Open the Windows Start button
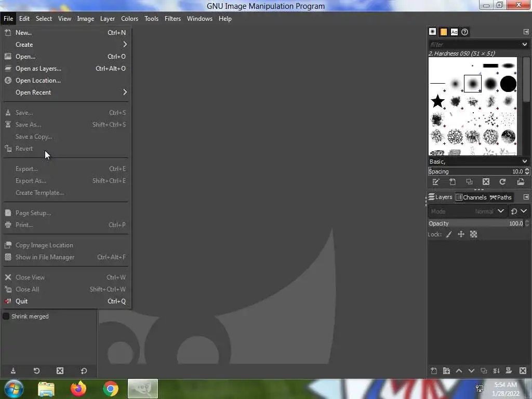 14,389
